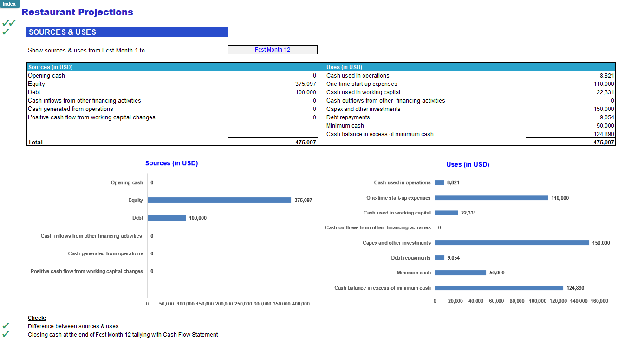Click the Show sources & uses from label
This screenshot has width=644, height=357.
(x=86, y=51)
